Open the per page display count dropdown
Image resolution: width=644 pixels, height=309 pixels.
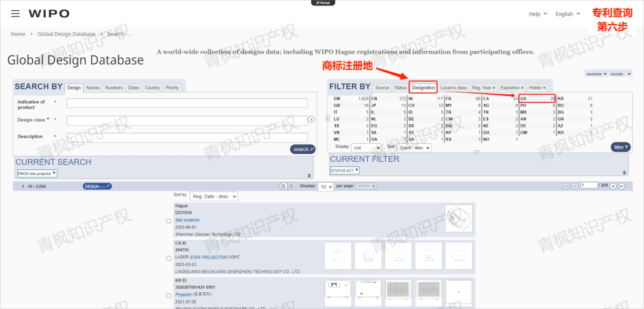point(326,187)
